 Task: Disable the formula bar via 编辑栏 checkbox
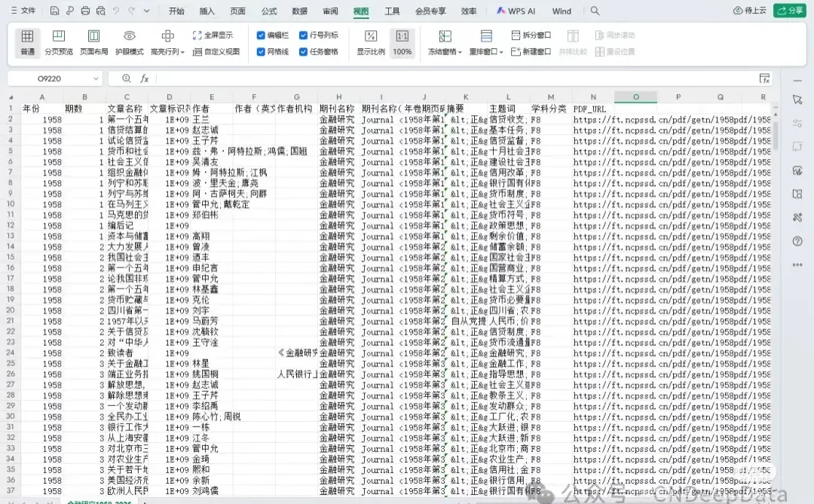[x=260, y=35]
